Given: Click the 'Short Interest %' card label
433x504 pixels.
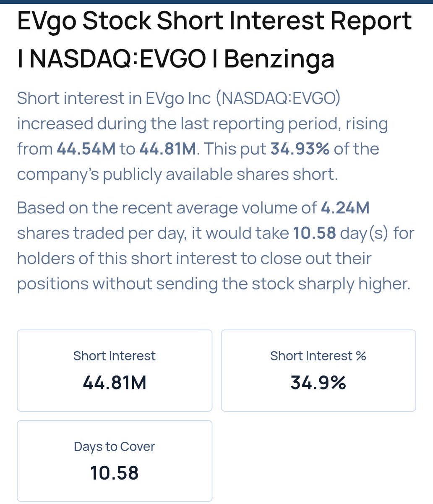Looking at the screenshot, I should 318,356.
